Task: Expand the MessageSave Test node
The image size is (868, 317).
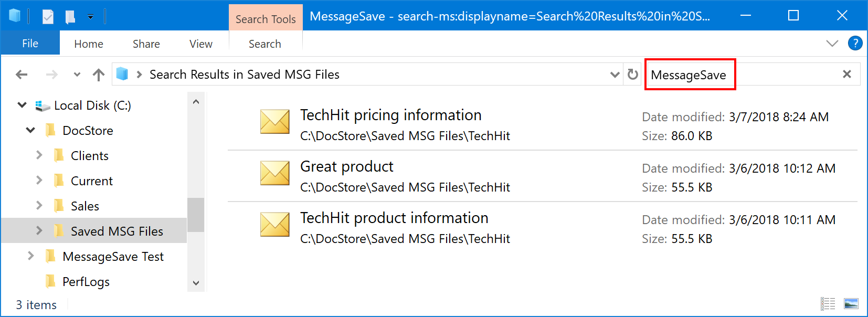Action: [30, 256]
